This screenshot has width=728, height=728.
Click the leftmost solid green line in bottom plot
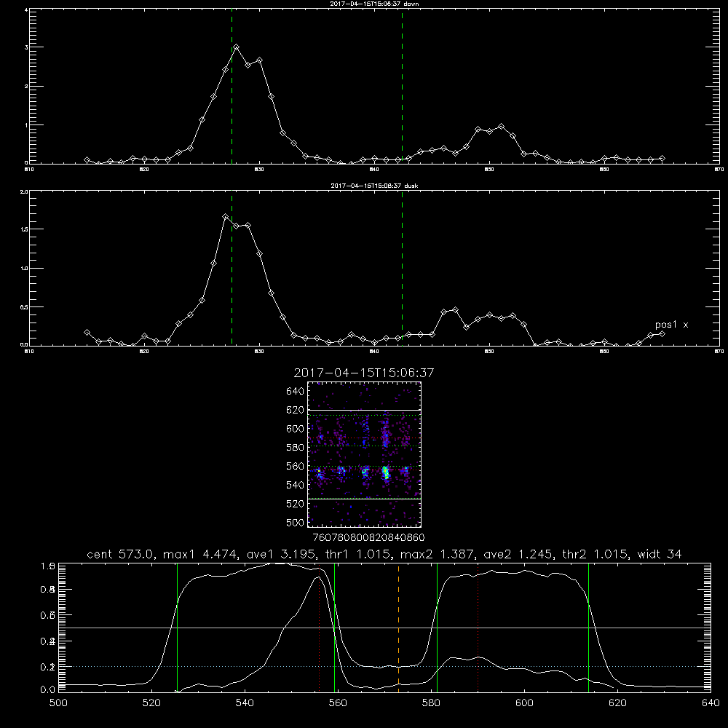tap(178, 627)
